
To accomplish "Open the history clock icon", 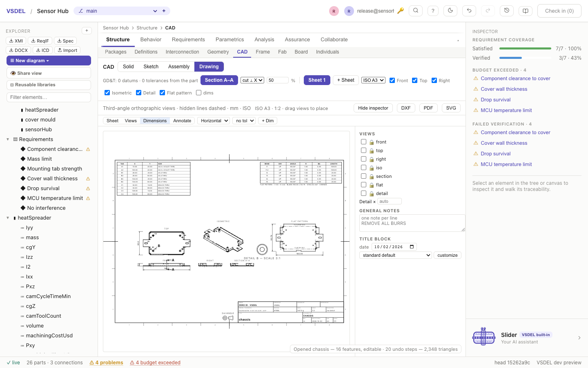I will 507,11.
